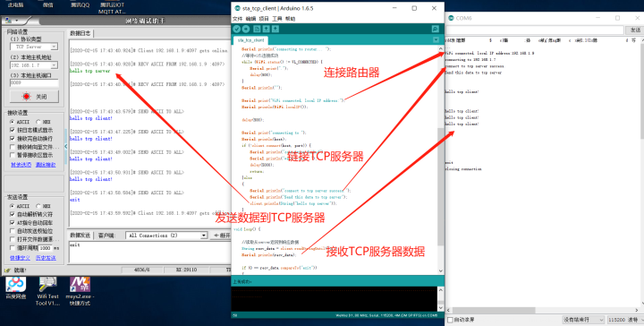
Task: Collapse the left settings panel arrow
Action: [66, 146]
